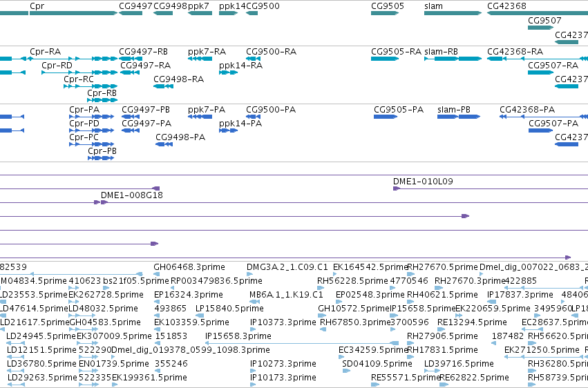Viewport: 588px width, 388px height.
Task: Click the EP16324.3prime EST
Action: tap(158, 302)
